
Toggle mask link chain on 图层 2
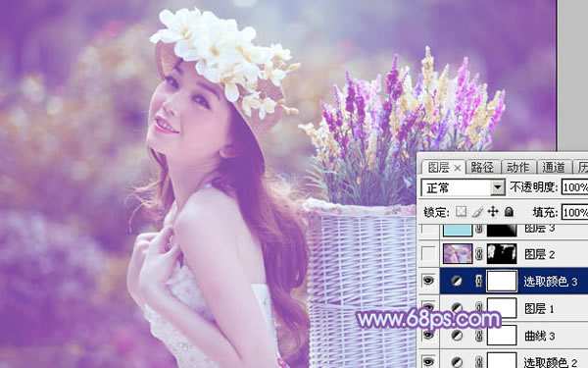[479, 254]
